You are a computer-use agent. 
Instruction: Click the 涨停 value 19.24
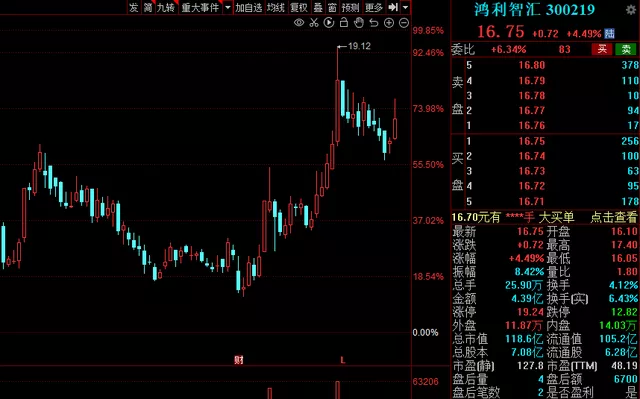coord(530,312)
